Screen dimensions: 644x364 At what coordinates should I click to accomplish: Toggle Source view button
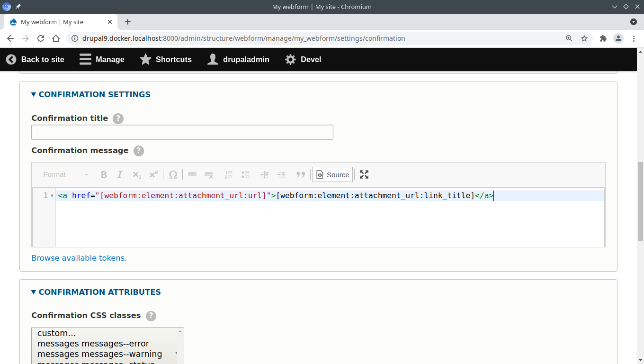click(x=332, y=174)
